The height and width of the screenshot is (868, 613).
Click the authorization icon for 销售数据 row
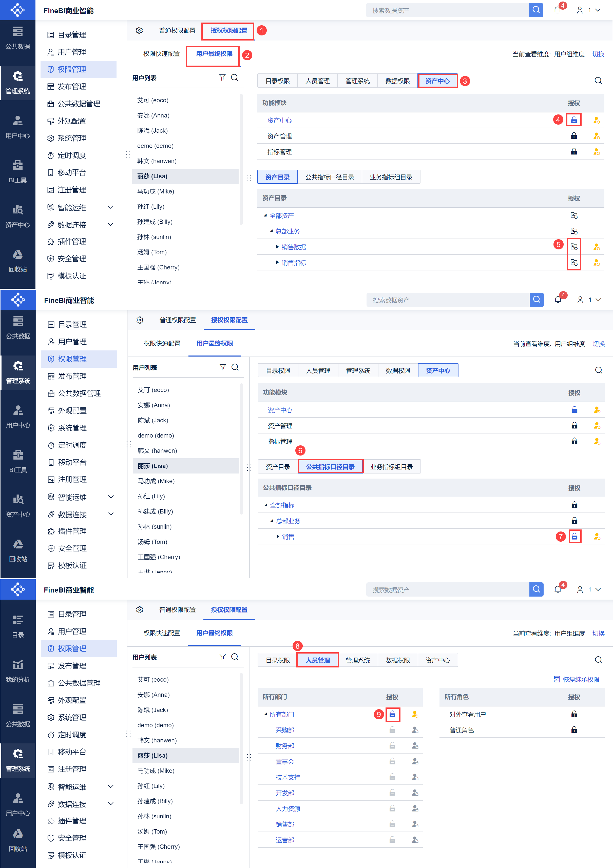[574, 247]
